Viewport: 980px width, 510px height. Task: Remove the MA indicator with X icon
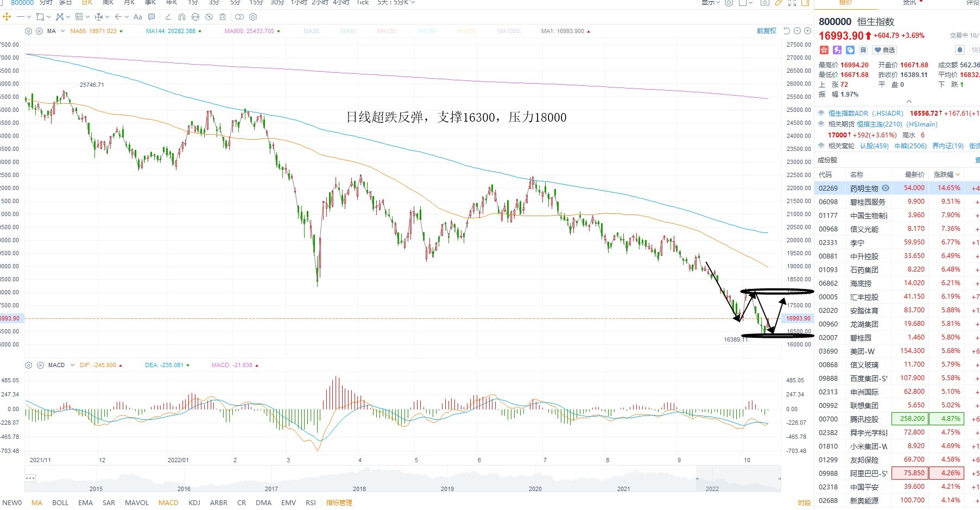tap(39, 31)
